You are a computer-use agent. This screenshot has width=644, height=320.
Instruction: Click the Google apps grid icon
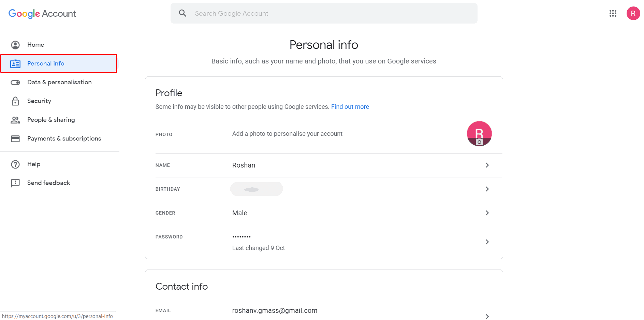[x=613, y=13]
